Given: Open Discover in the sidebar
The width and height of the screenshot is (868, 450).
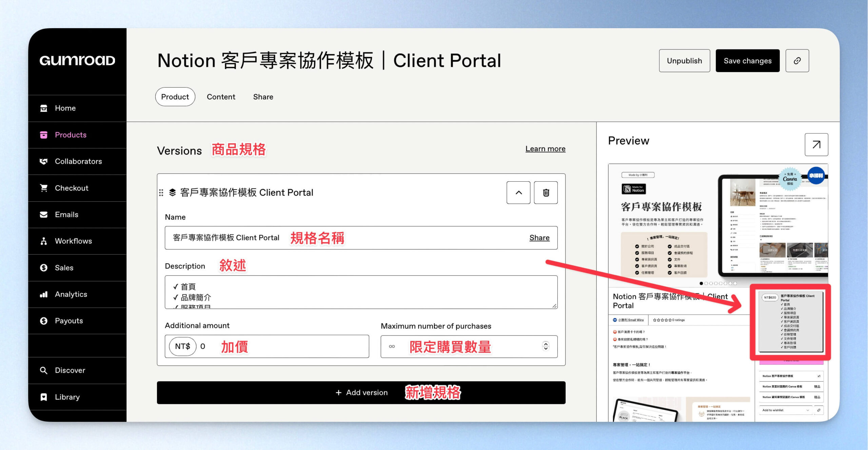Looking at the screenshot, I should point(77,370).
